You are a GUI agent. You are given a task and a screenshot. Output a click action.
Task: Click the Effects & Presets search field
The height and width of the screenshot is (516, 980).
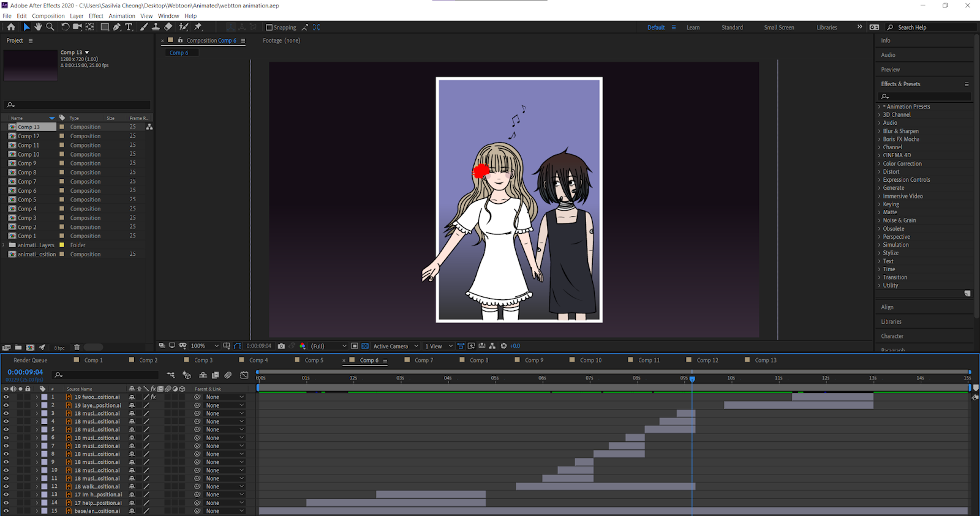[925, 96]
